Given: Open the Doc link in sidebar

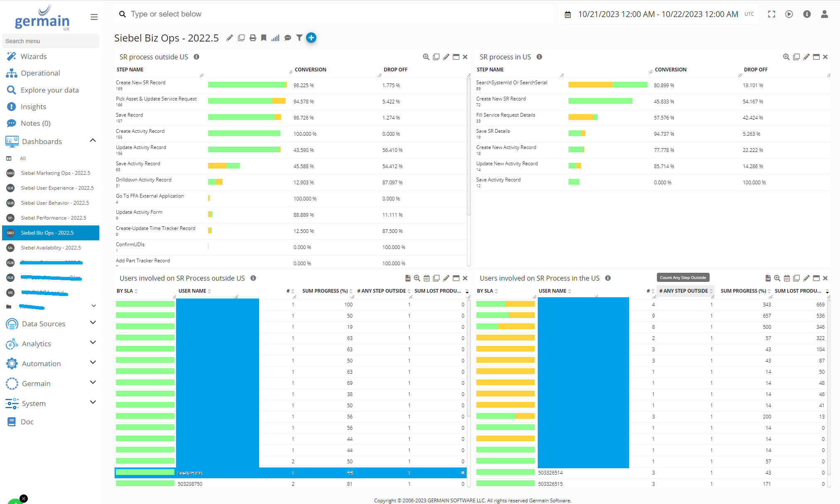Looking at the screenshot, I should [x=27, y=422].
